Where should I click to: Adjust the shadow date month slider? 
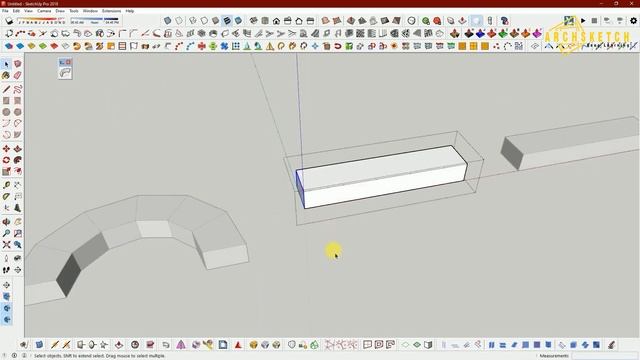point(41,19)
